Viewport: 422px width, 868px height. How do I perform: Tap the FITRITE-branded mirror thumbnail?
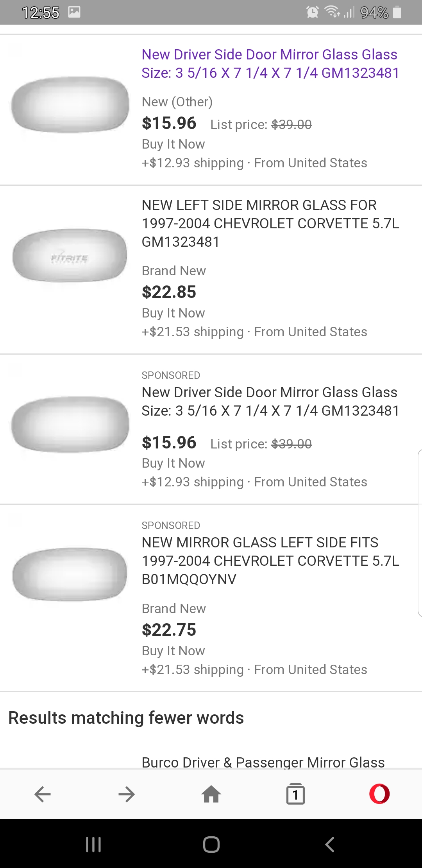70,256
